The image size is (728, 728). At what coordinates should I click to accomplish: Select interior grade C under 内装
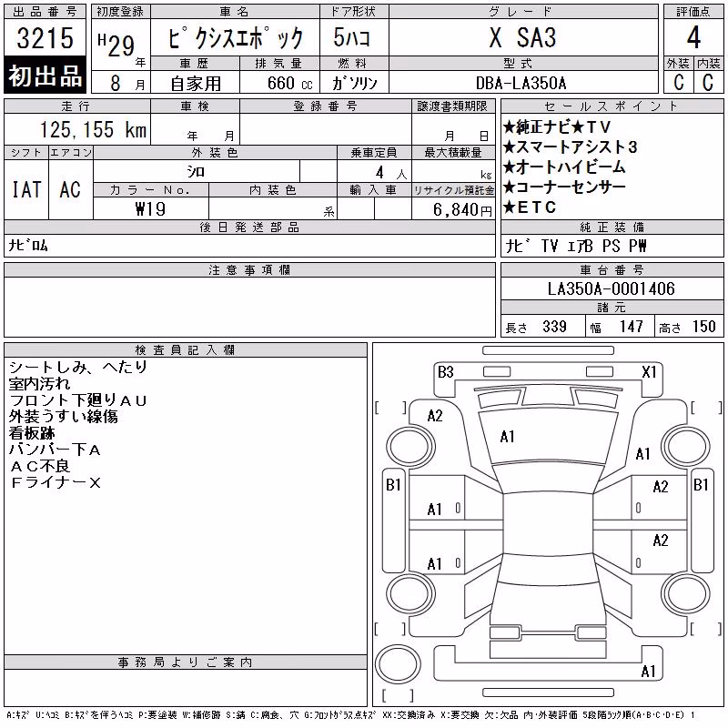pos(708,82)
